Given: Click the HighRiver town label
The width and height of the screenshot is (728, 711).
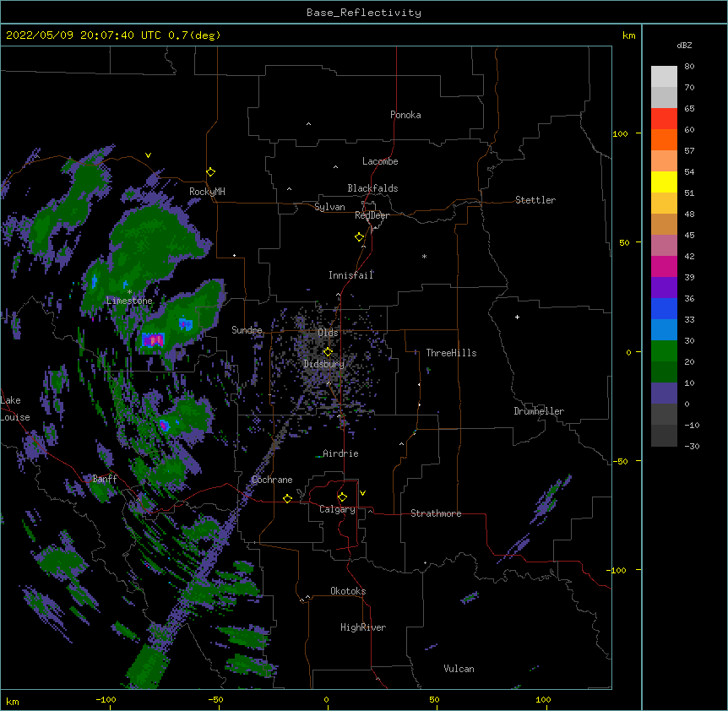Looking at the screenshot, I should click(363, 627).
